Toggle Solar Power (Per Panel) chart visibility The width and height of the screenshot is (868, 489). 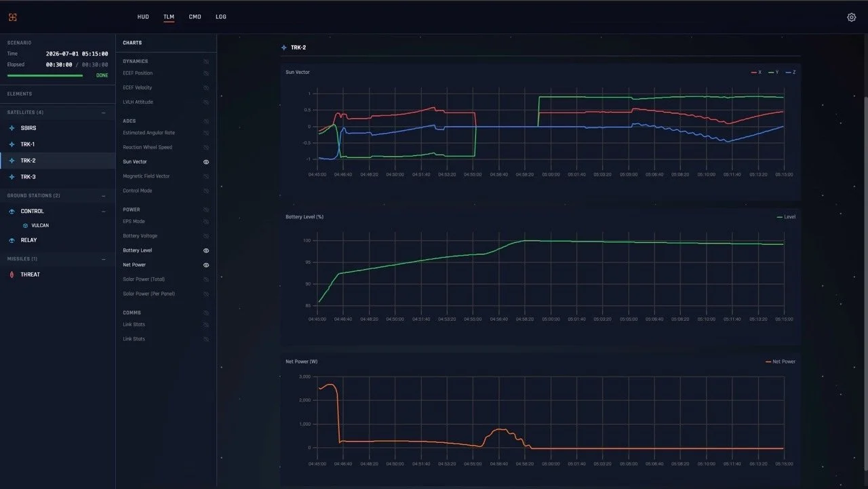(x=206, y=294)
